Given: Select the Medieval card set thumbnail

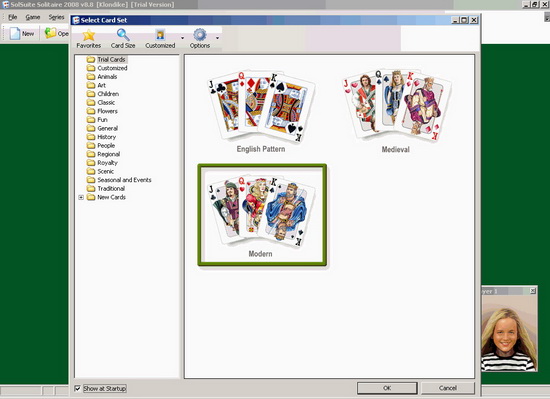Looking at the screenshot, I should pyautogui.click(x=396, y=111).
